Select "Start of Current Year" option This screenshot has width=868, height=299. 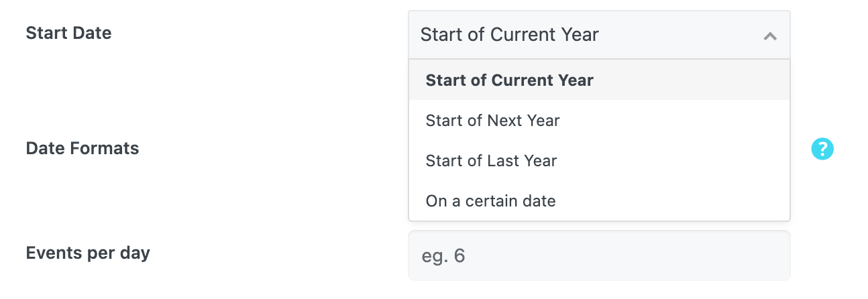509,80
